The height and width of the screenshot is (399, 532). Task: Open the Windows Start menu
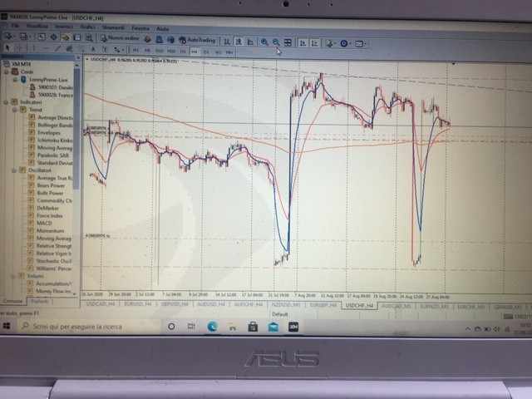[x=6, y=326]
